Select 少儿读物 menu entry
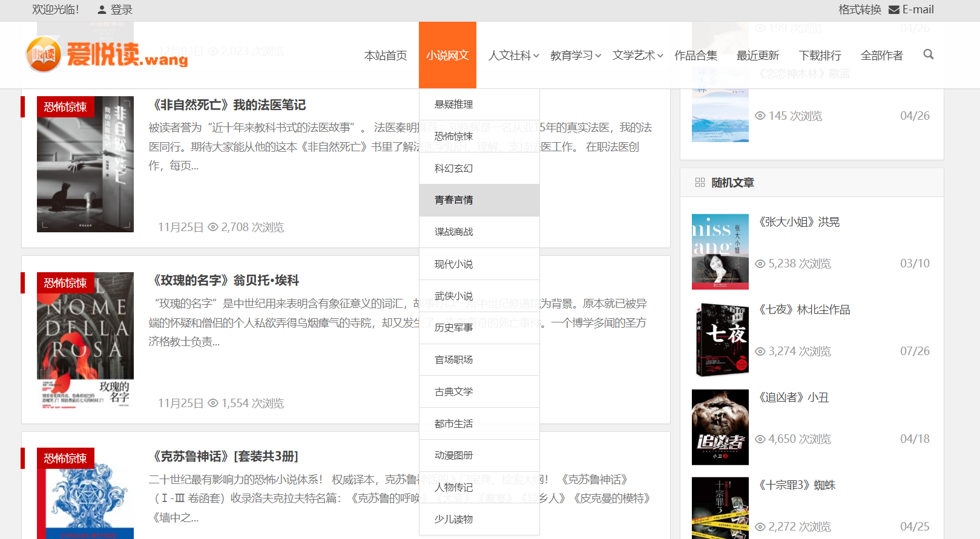Screen dimensions: 980x539 [479, 519]
